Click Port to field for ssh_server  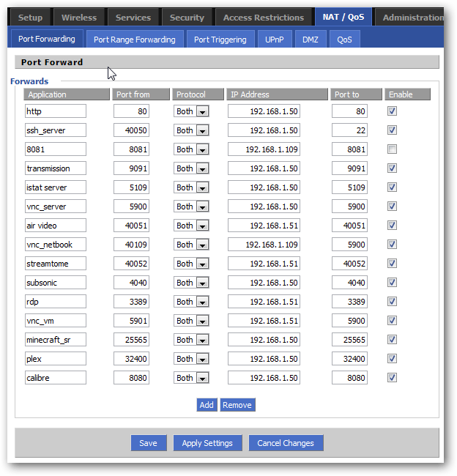click(x=349, y=130)
